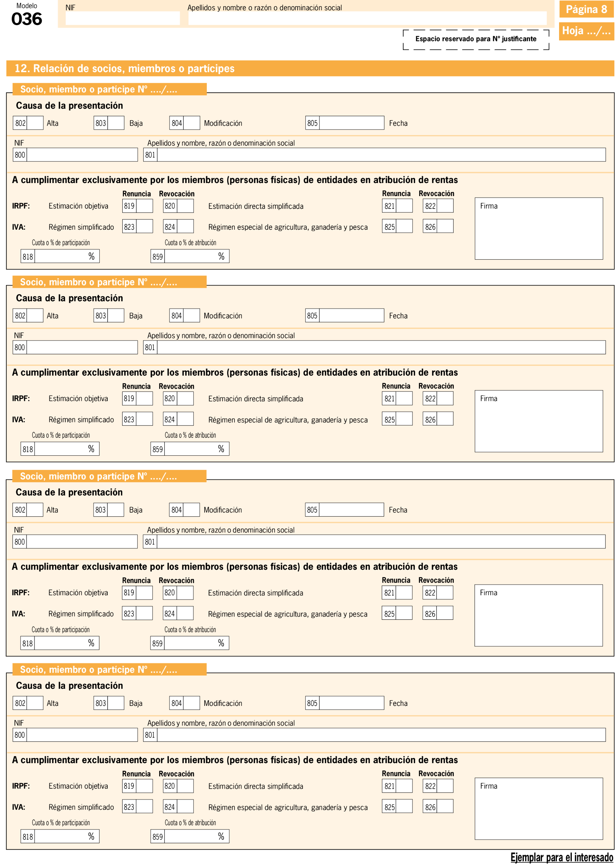This screenshot has height=864, width=616.
Task: Click the header NIF input field at top
Action: (123, 18)
